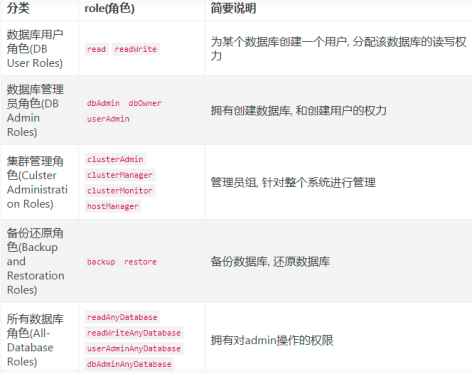Select the userAdminAnyDatabase role tag
The width and height of the screenshot is (473, 375).
(x=134, y=348)
